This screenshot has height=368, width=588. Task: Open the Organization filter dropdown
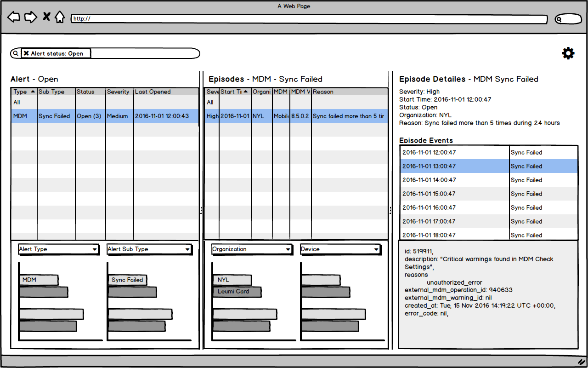click(252, 249)
